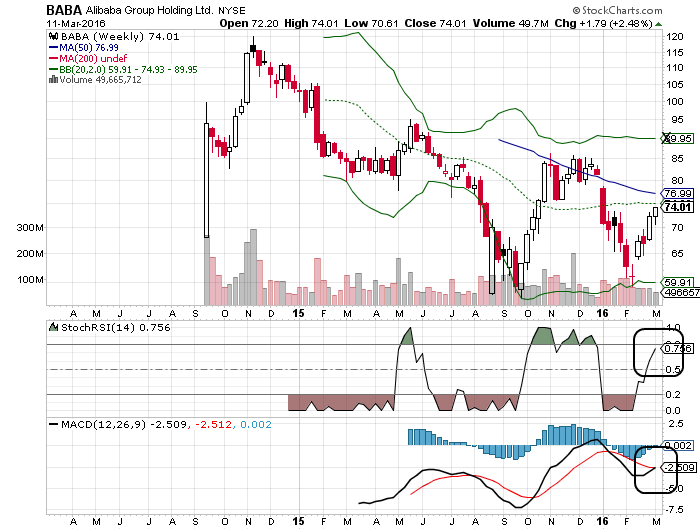Viewport: 700px width, 530px height.
Task: Click the -2.509 MACD value tag
Action: [679, 467]
